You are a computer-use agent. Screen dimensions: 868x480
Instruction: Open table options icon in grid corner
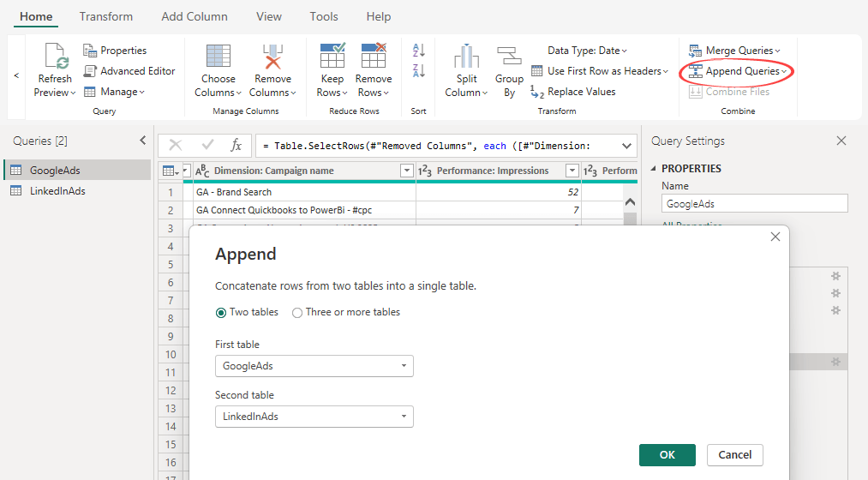pyautogui.click(x=171, y=171)
